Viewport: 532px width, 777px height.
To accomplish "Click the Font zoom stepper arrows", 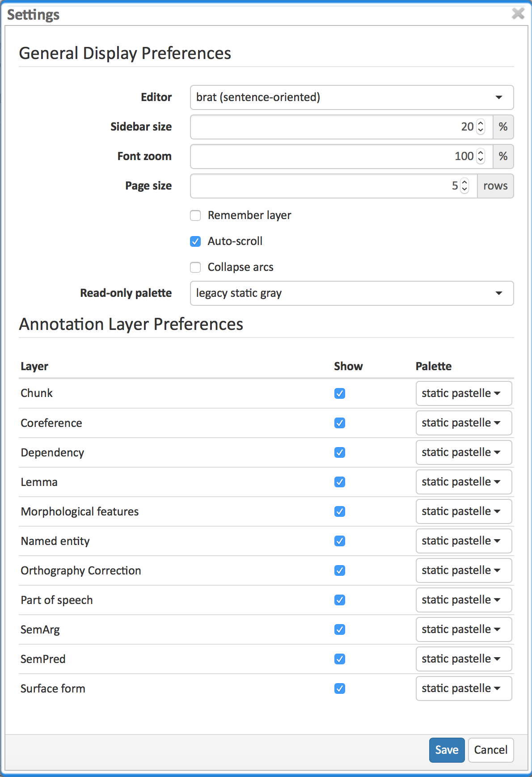I will coord(481,156).
